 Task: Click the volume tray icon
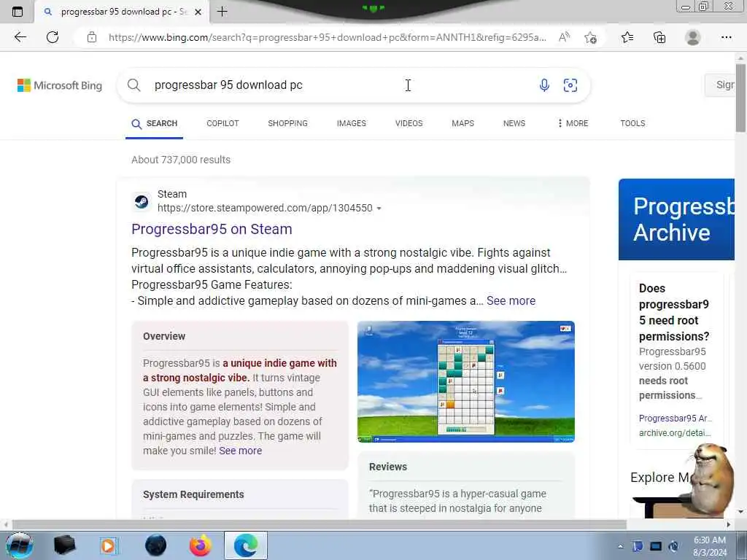673,546
